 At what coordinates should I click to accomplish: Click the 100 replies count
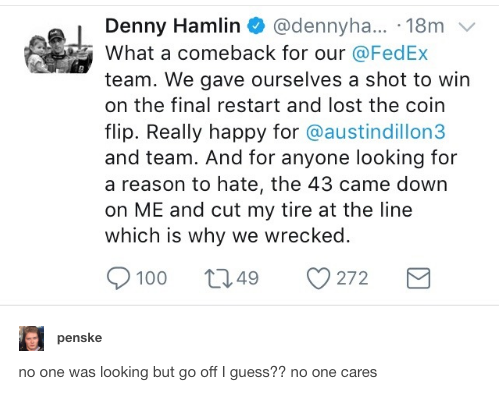pyautogui.click(x=152, y=278)
